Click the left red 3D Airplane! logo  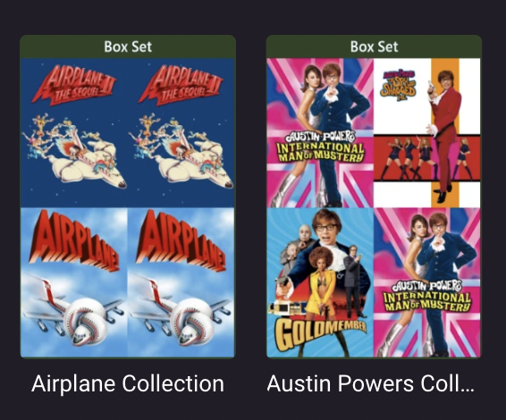click(x=73, y=240)
